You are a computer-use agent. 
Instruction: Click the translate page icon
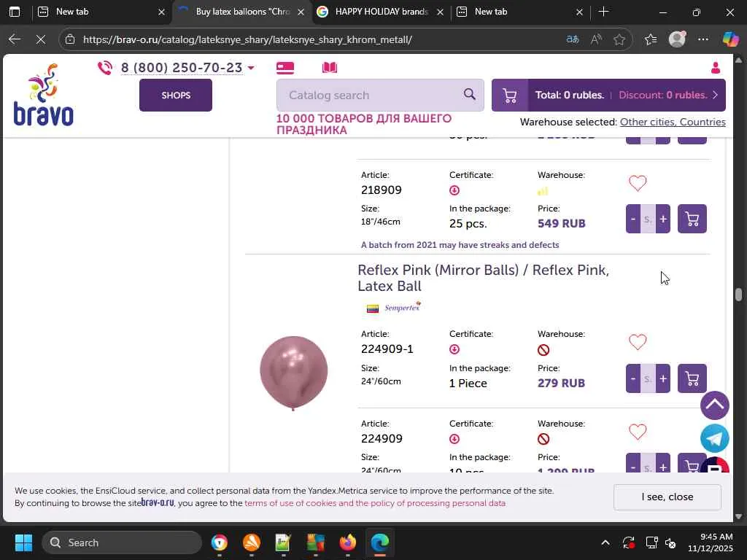pos(572,39)
